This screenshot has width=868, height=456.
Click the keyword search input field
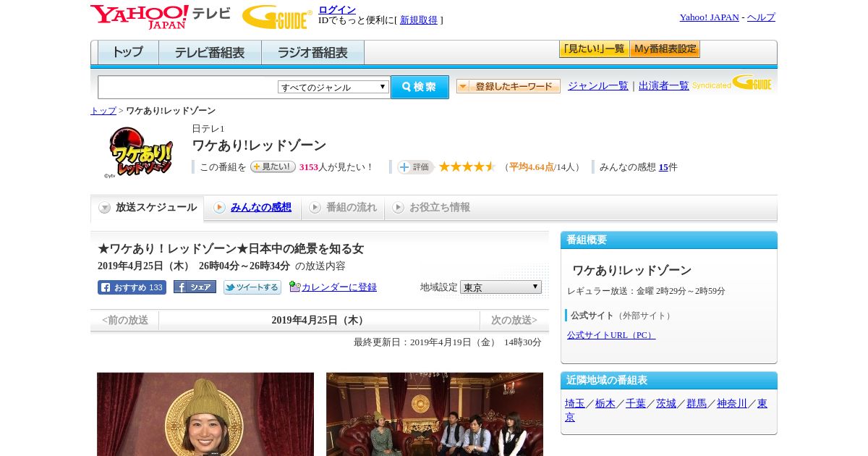(188, 87)
